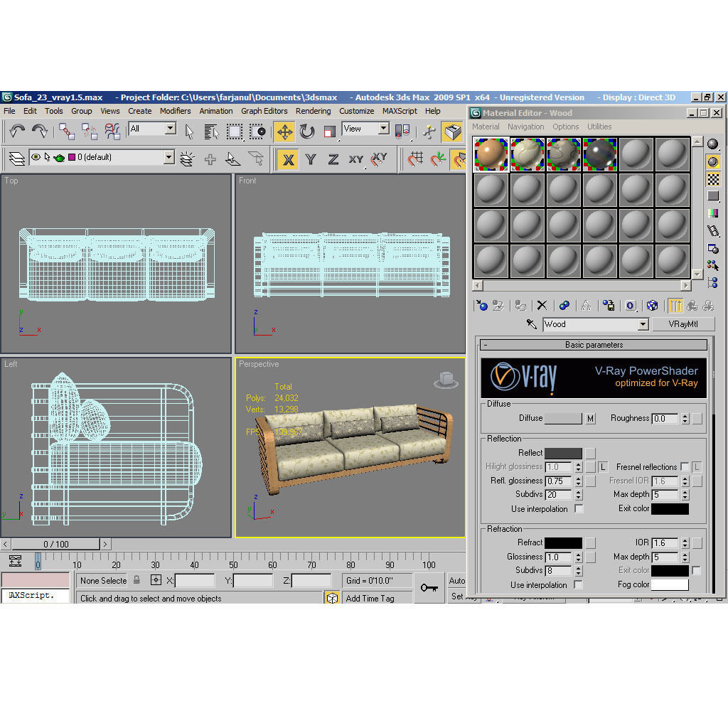Screen dimensions: 728x728
Task: Click the VRayMtl material type button
Action: pyautogui.click(x=683, y=324)
